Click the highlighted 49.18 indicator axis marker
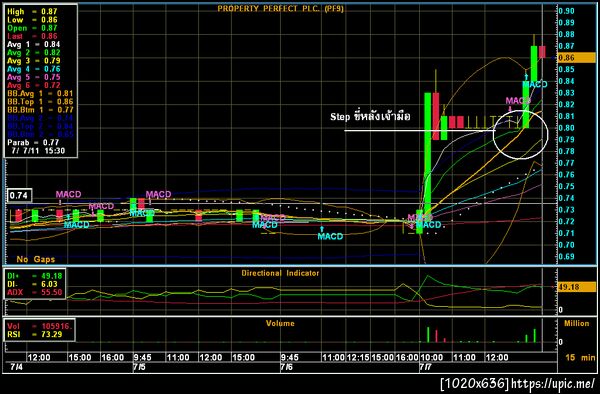 [x=576, y=287]
